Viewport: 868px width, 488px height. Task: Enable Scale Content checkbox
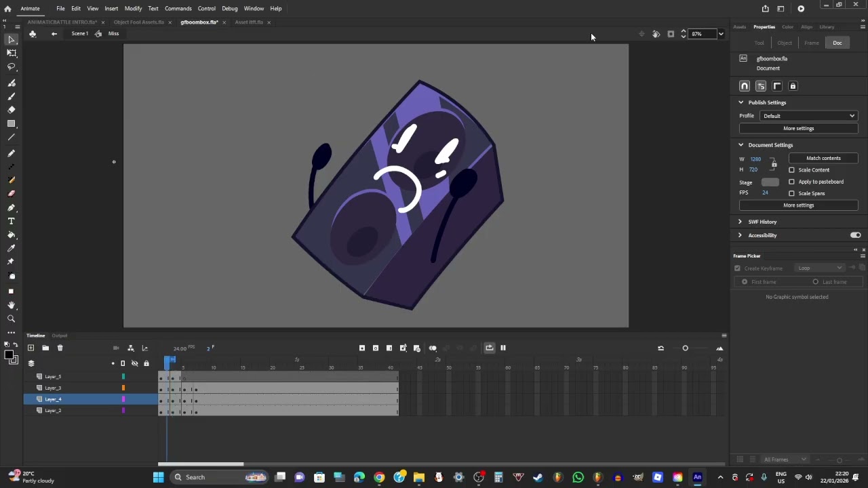(791, 170)
